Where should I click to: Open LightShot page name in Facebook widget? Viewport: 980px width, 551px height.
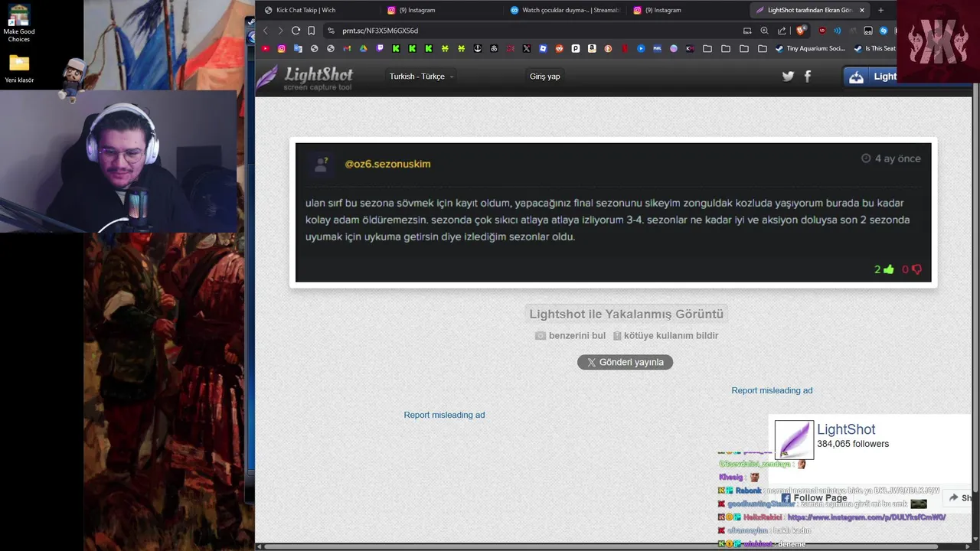tap(846, 429)
